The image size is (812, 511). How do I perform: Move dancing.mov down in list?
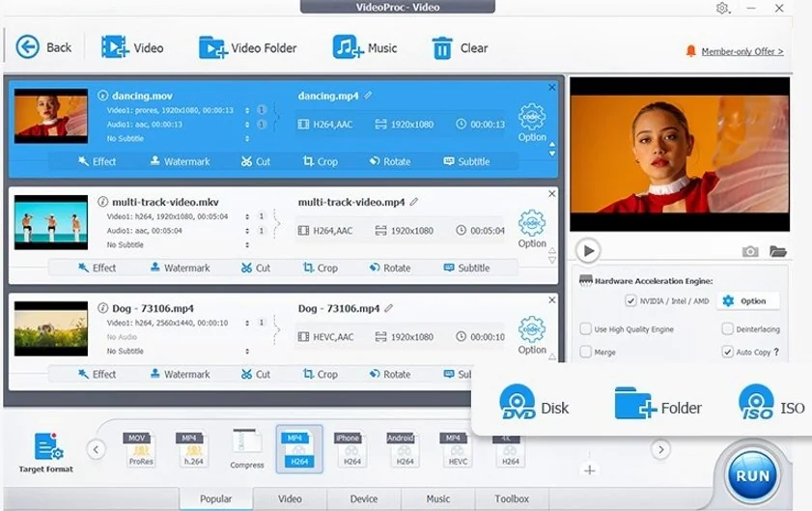[x=552, y=154]
